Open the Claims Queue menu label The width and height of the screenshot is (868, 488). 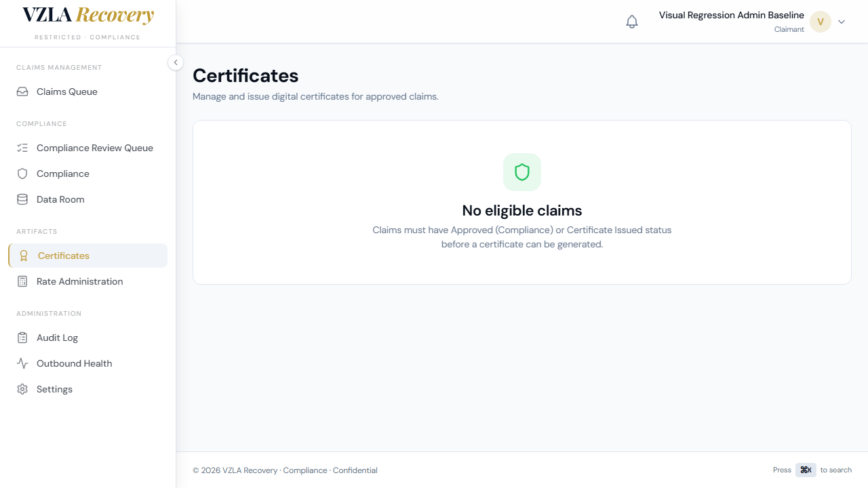(x=67, y=91)
